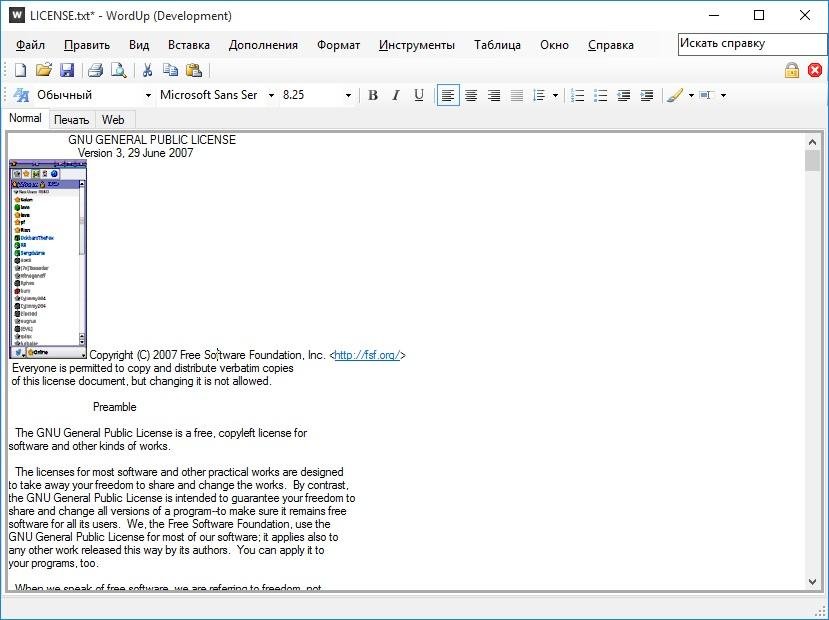829x620 pixels.
Task: Create a new document with the blank page icon
Action: (20, 70)
